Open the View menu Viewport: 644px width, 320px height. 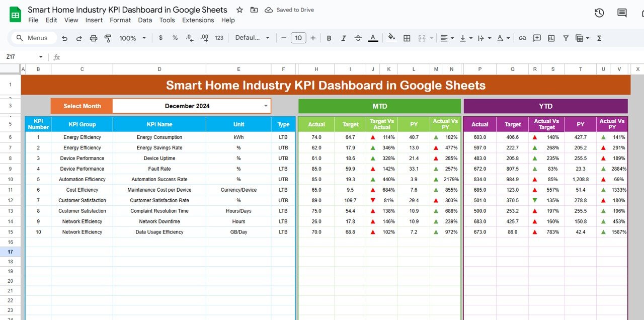[71, 20]
